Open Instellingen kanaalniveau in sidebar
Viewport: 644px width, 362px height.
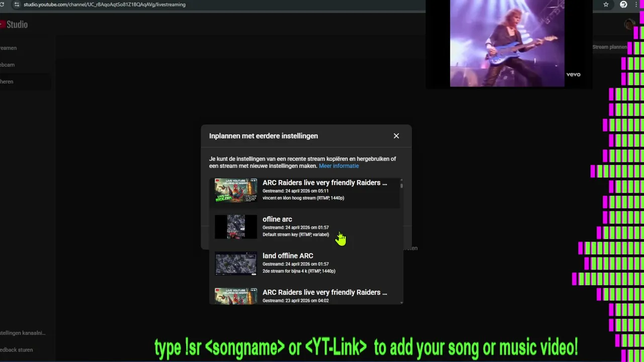point(23,333)
